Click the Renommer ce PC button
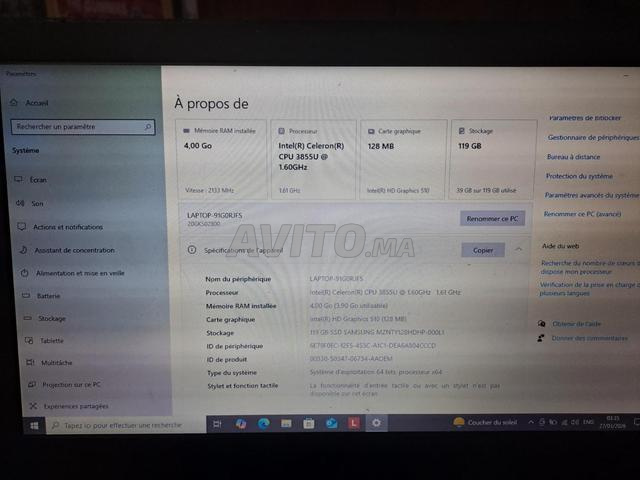The image size is (640, 480). pyautogui.click(x=492, y=218)
